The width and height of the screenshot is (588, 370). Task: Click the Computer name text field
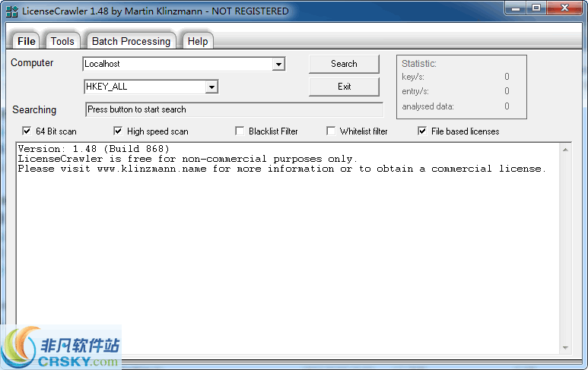coord(178,64)
